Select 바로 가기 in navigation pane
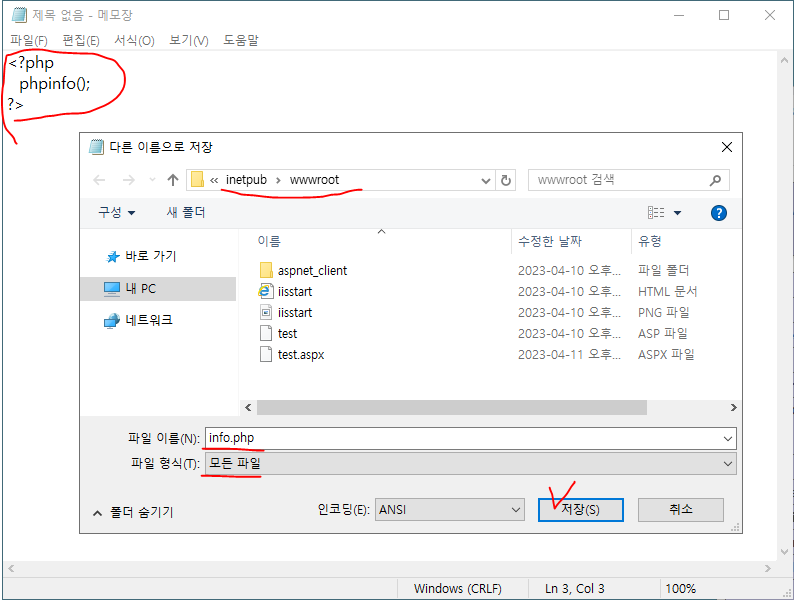This screenshot has height=600, width=794. click(151, 256)
